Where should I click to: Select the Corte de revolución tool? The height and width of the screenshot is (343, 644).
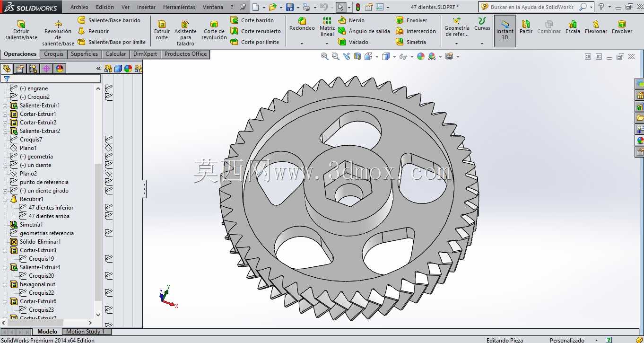[214, 30]
